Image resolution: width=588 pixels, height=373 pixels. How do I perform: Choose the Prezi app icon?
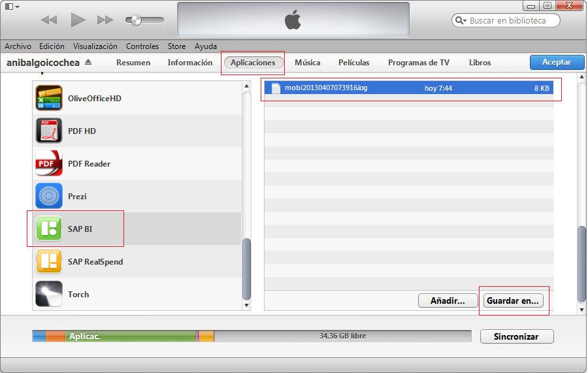[x=49, y=197]
